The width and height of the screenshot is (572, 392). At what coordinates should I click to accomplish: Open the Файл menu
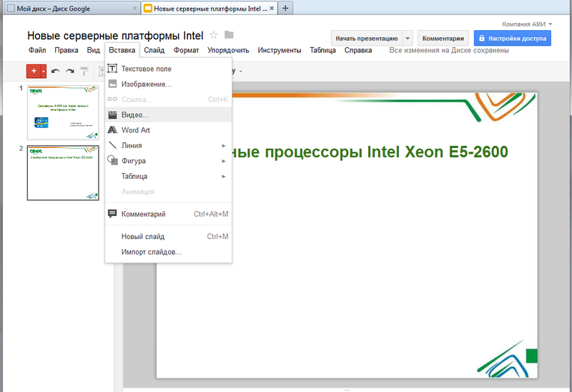pyautogui.click(x=37, y=50)
